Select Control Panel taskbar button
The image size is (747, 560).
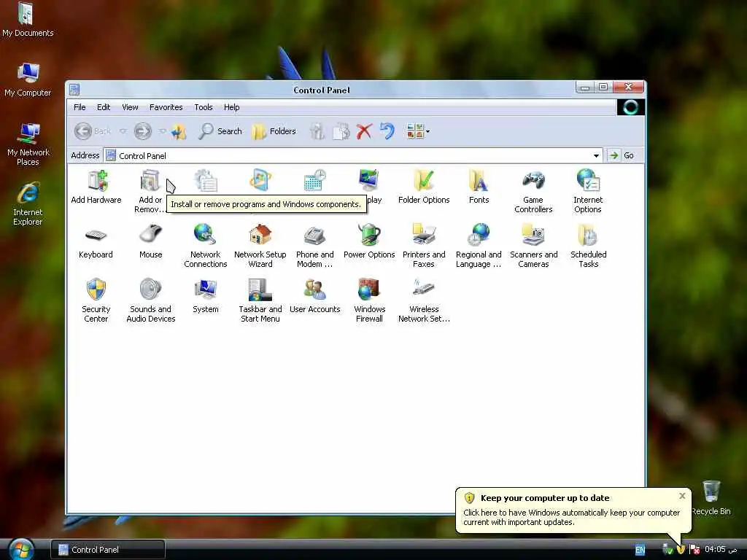(x=108, y=550)
